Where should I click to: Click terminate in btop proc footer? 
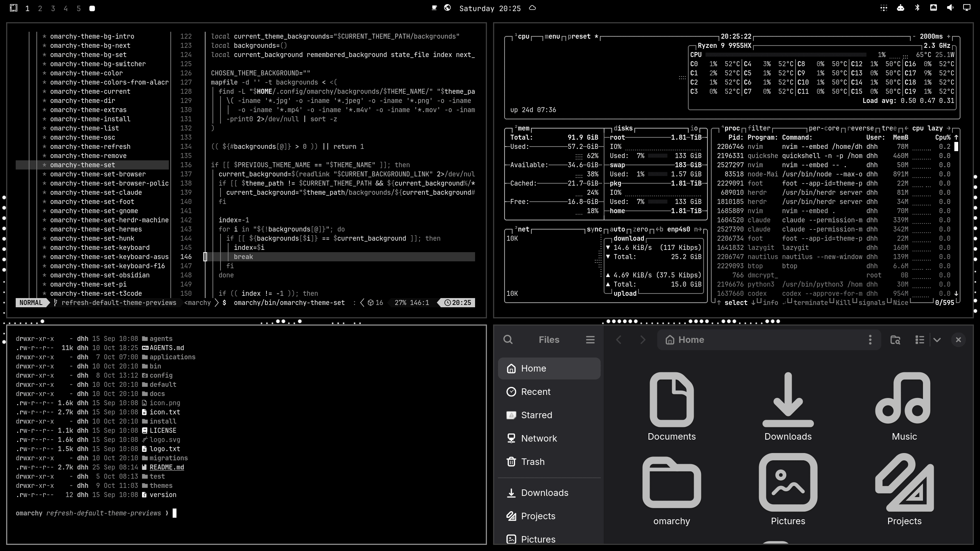(x=810, y=303)
